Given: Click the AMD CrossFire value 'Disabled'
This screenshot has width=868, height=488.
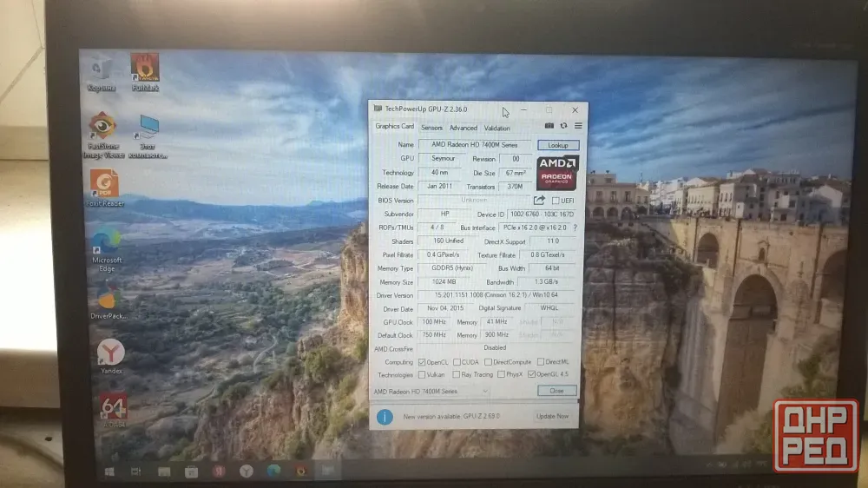Looking at the screenshot, I should tap(495, 348).
